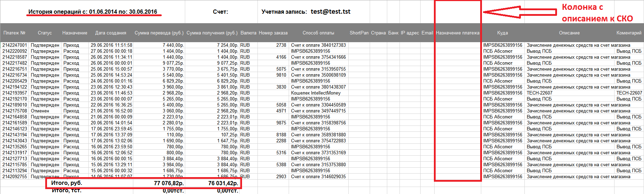
Task: Select the 'Описание' column header
Action: click(569, 33)
